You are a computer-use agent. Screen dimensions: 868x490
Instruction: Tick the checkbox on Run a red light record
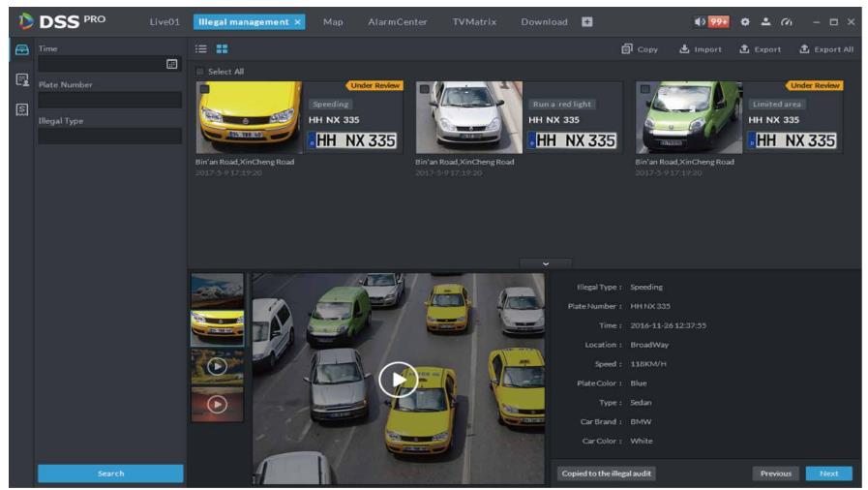pos(424,89)
